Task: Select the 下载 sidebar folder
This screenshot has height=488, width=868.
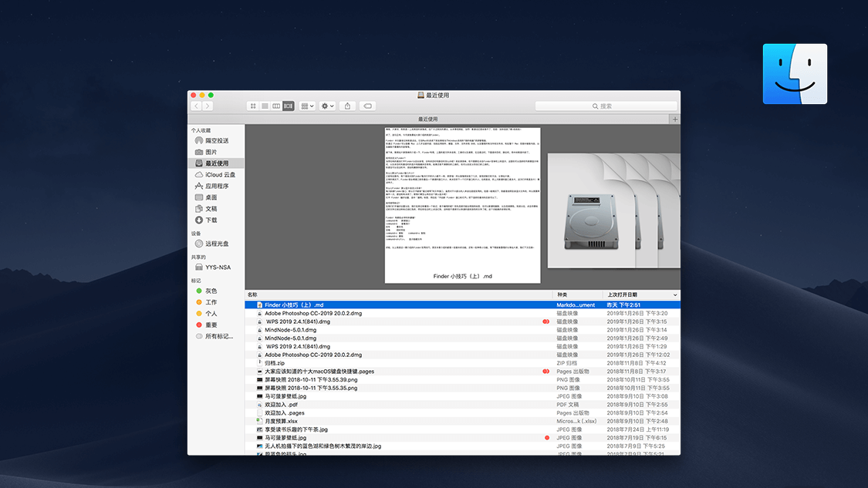Action: pyautogui.click(x=211, y=220)
